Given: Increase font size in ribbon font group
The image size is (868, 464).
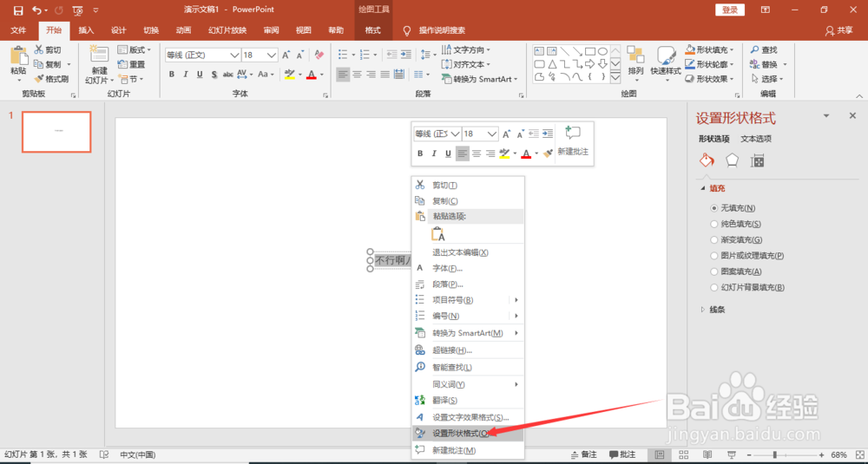Looking at the screenshot, I should (x=286, y=55).
